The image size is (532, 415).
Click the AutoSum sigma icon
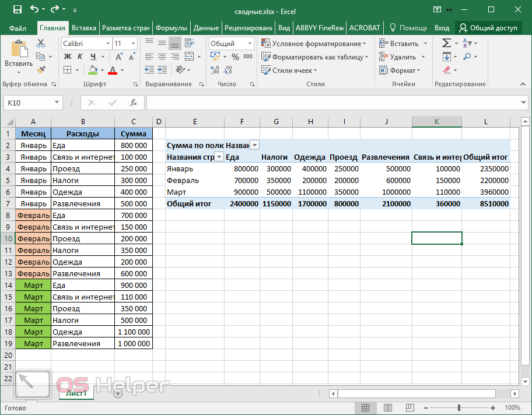446,43
